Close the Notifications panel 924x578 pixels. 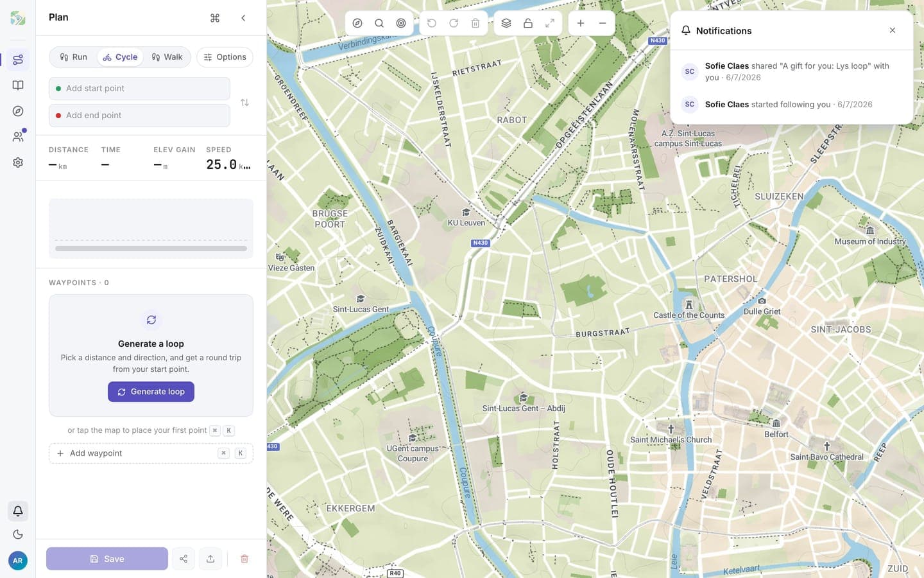pos(893,30)
